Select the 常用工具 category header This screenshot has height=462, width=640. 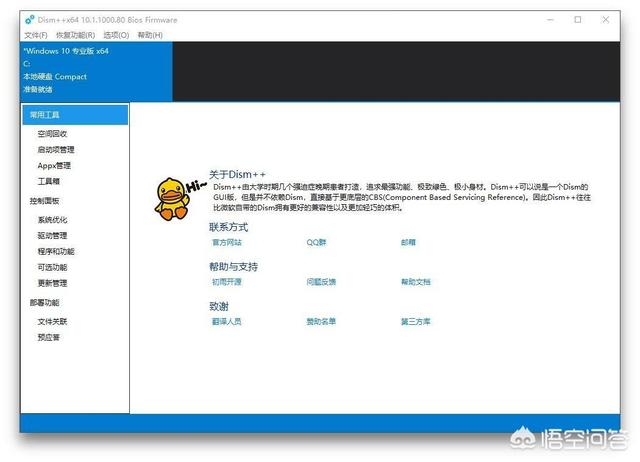(75, 115)
